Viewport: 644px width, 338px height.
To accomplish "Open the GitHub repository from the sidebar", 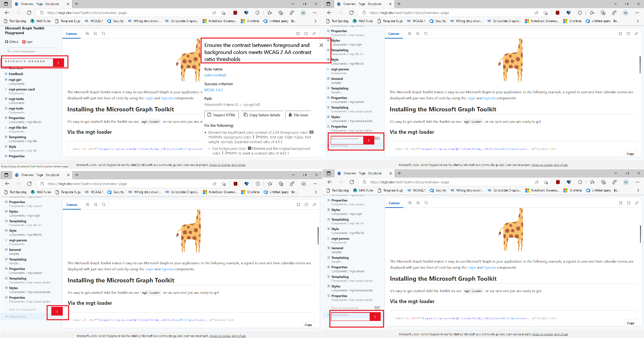I will point(12,42).
